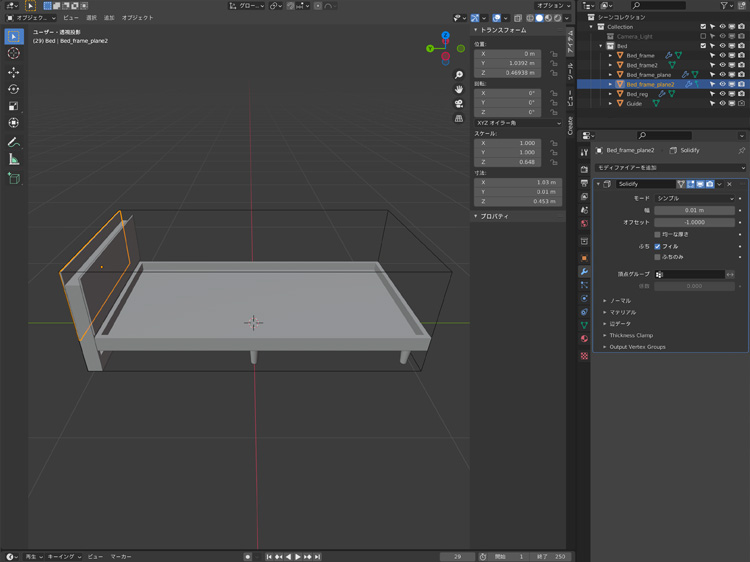Click the 幅 thickness value field
750x562 pixels.
(693, 210)
